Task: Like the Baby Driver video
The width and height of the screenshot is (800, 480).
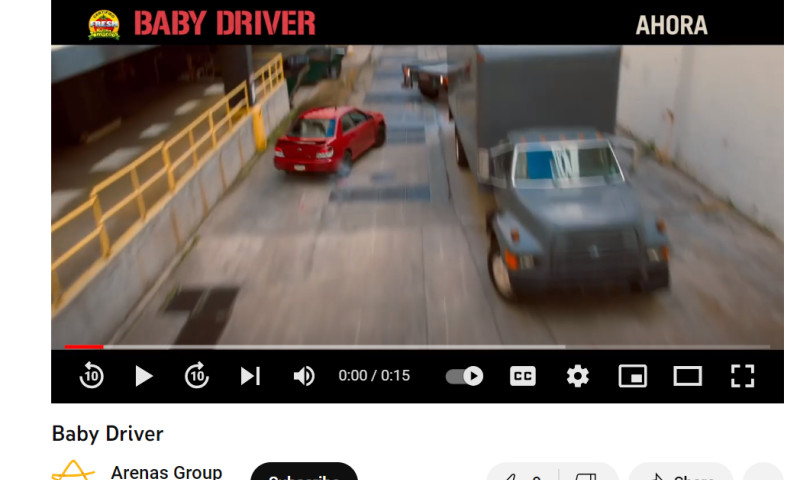Action: pos(520,475)
